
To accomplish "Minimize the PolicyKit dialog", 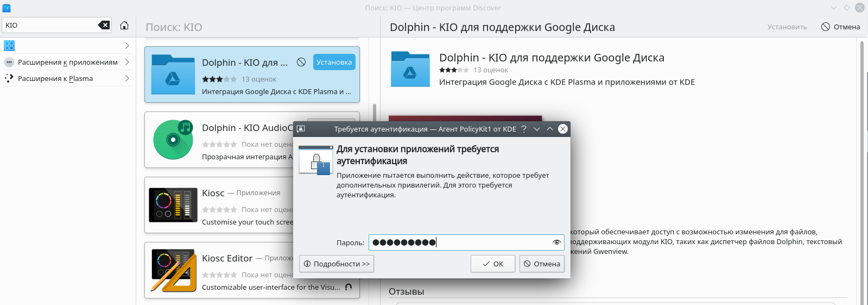I will 537,129.
